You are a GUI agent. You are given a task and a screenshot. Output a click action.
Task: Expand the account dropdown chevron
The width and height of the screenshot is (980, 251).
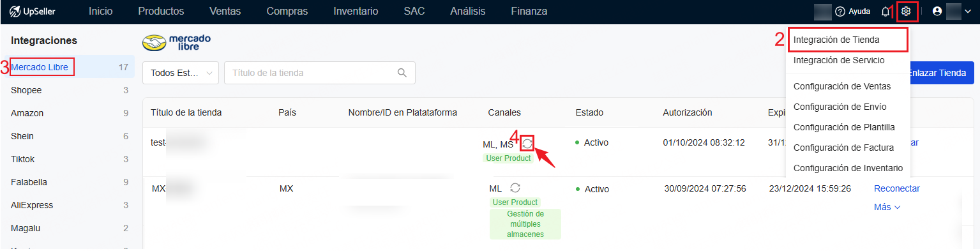pyautogui.click(x=967, y=11)
